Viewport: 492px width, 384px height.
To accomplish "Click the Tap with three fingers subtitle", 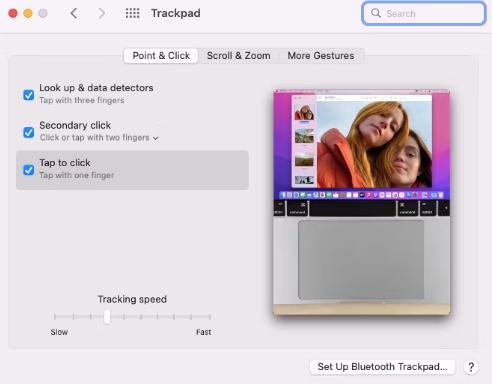I will tap(82, 100).
